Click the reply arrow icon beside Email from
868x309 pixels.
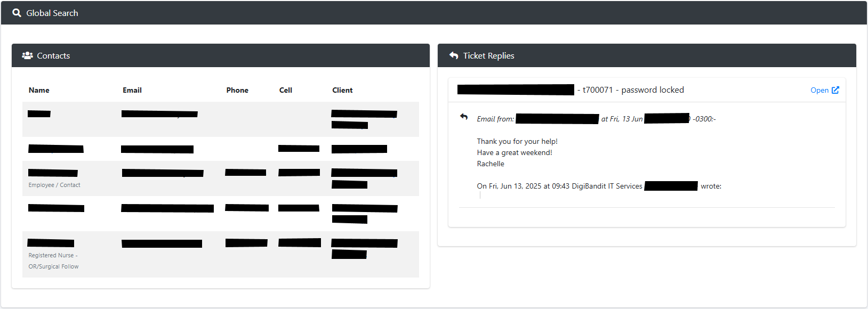point(464,117)
